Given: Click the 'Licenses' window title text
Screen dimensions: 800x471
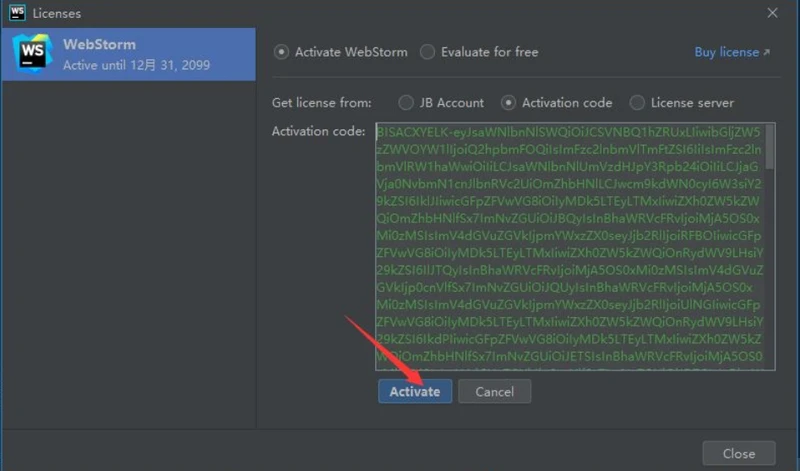Looking at the screenshot, I should [57, 13].
